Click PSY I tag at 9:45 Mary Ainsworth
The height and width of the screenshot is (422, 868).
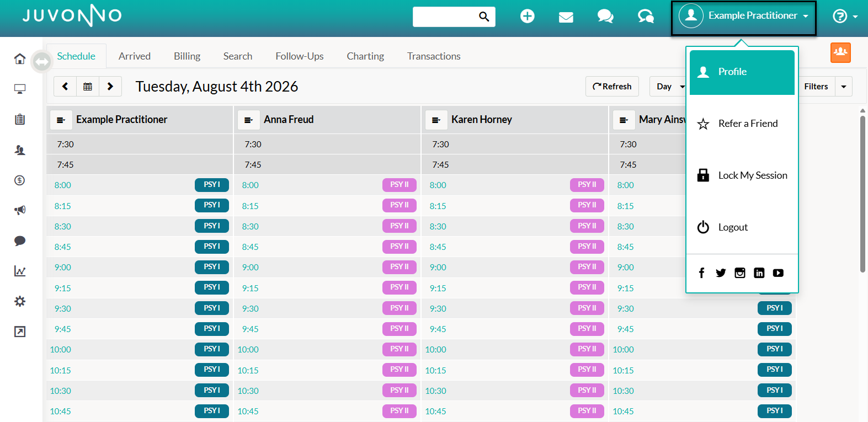[775, 329]
